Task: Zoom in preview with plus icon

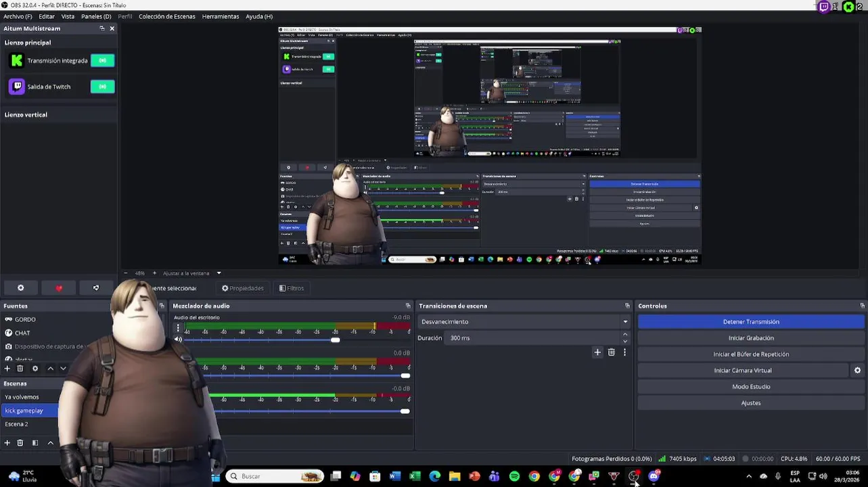Action: [x=154, y=273]
